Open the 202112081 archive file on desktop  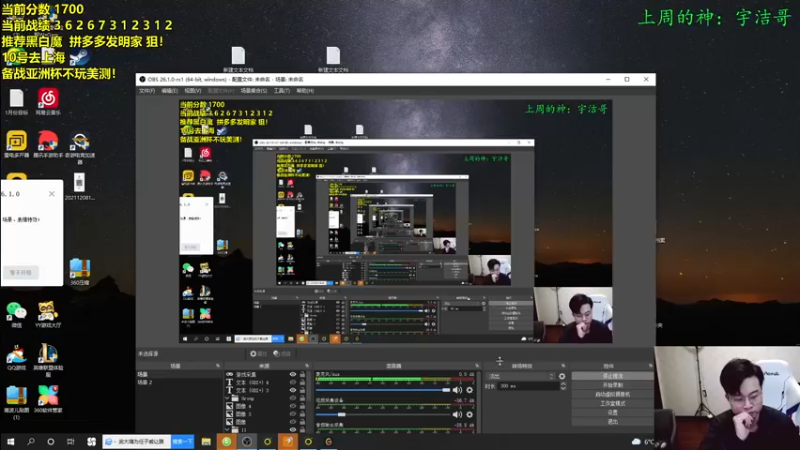tap(79, 186)
